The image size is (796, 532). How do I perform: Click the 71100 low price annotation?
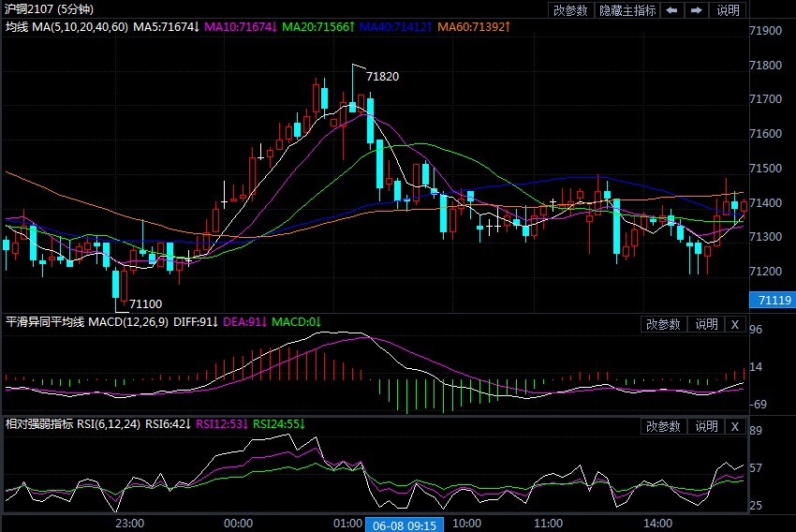click(145, 304)
